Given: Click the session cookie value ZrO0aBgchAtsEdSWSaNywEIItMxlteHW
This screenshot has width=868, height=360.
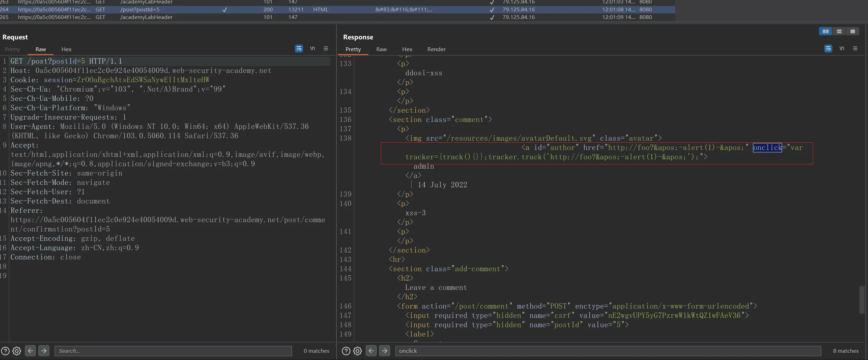Looking at the screenshot, I should tap(143, 80).
